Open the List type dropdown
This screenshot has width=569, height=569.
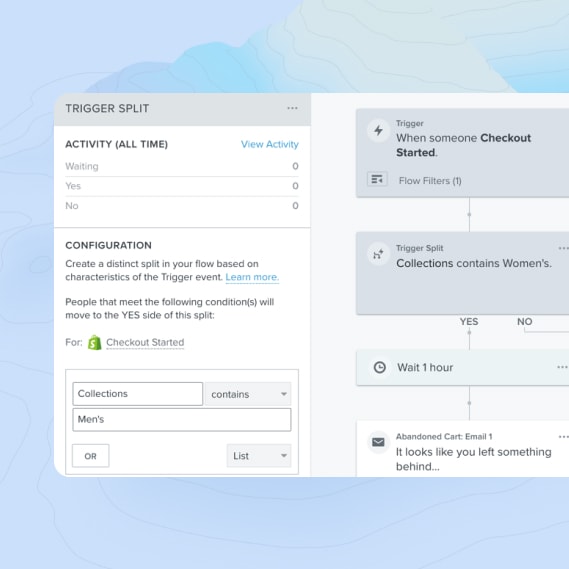(x=259, y=456)
